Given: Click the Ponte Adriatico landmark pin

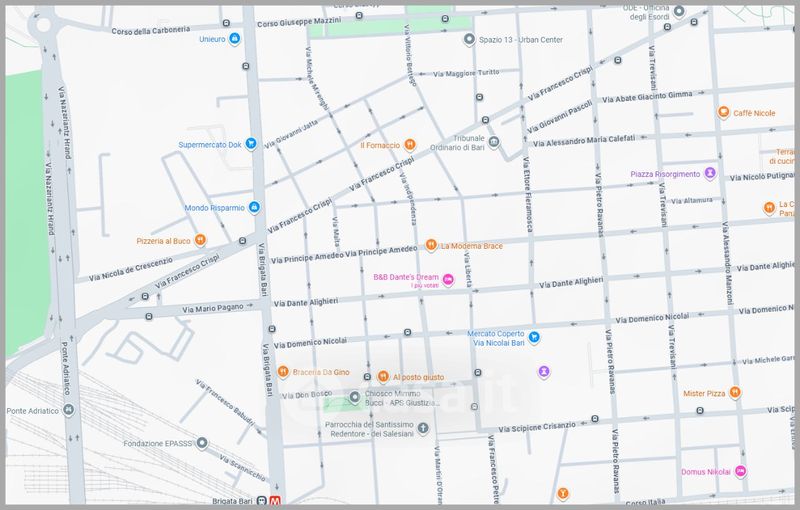Looking at the screenshot, I should click(69, 411).
